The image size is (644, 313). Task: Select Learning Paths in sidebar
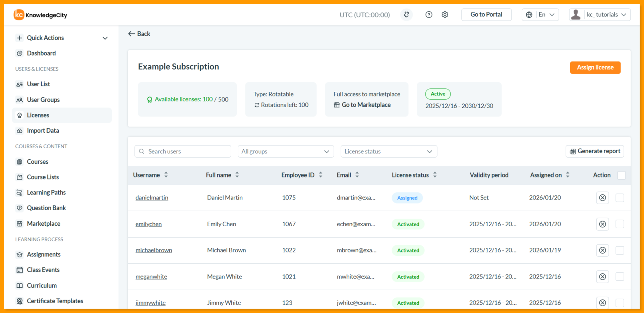(x=46, y=192)
